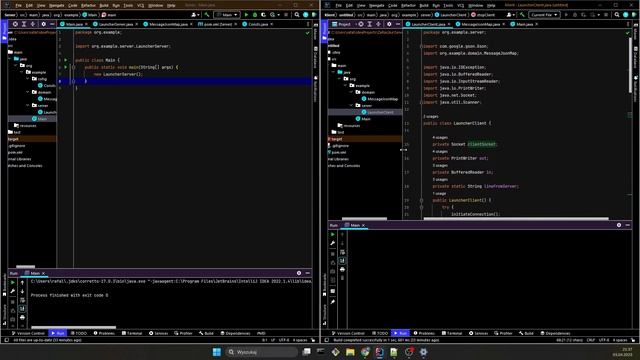Switch to pom.xml (Server) tab
This screenshot has width=640, height=360.
(218, 24)
